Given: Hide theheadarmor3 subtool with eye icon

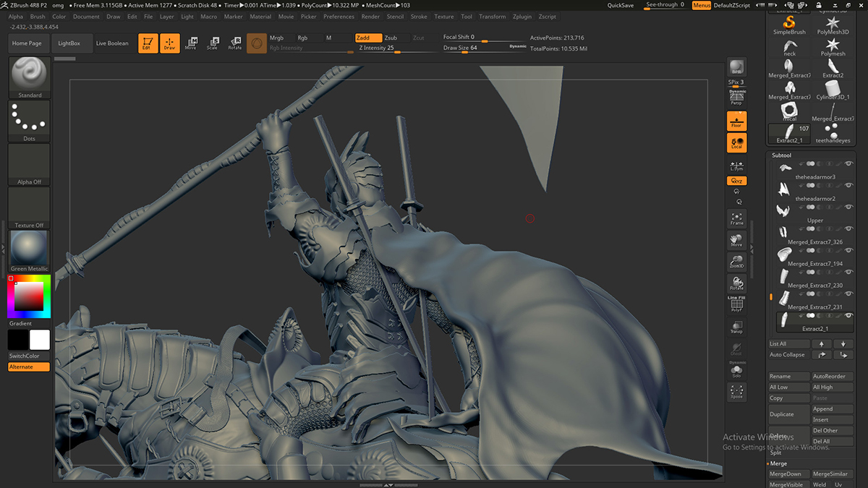Looking at the screenshot, I should click(x=848, y=165).
